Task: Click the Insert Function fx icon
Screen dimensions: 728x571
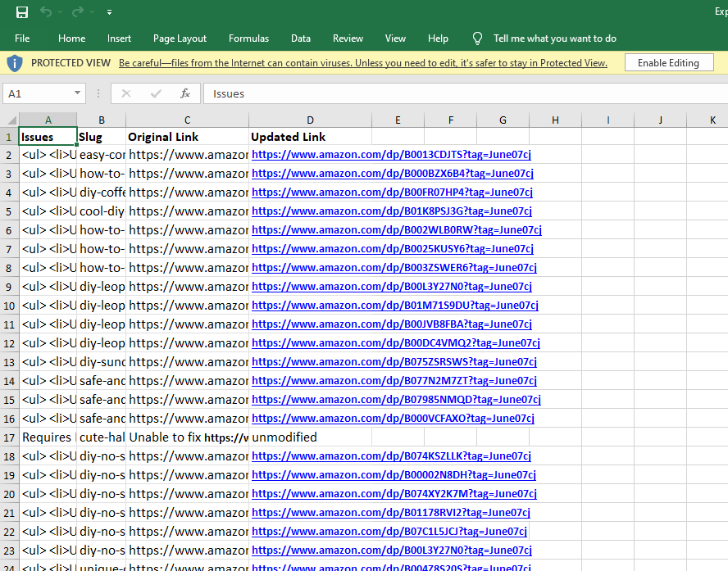Action: 184,93
